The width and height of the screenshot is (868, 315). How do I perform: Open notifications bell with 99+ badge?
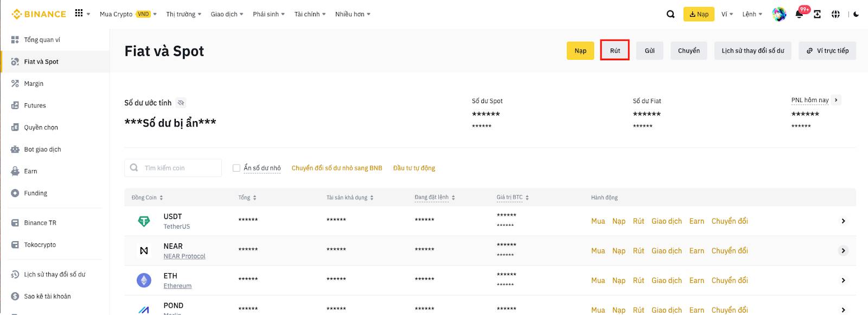800,14
